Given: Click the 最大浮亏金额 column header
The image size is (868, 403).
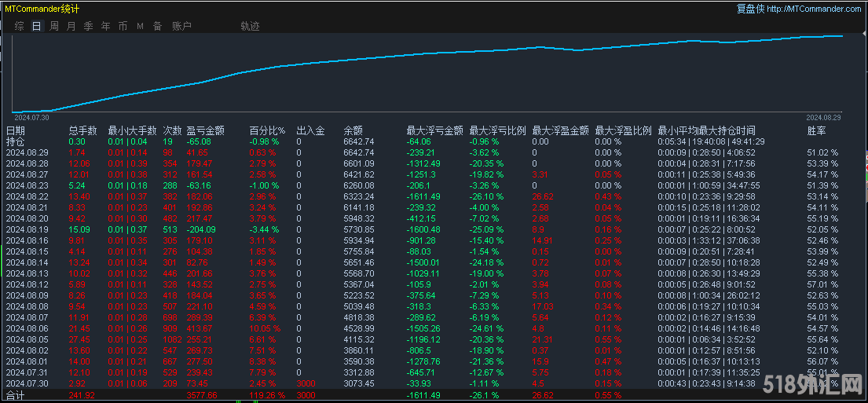Looking at the screenshot, I should 434,130.
